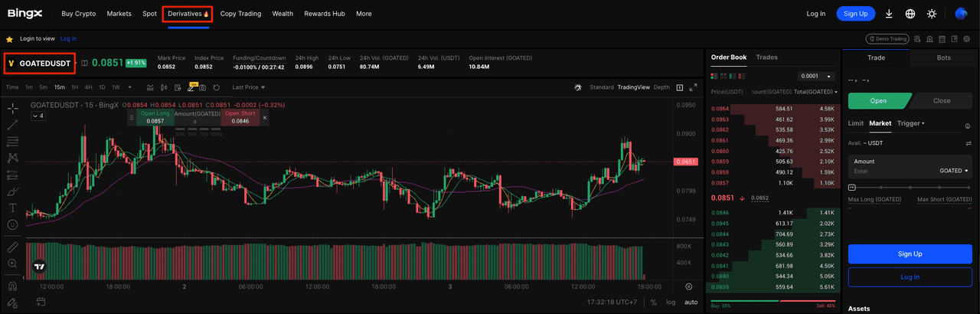Click the blue Sign Up button in header

pyautogui.click(x=855, y=14)
